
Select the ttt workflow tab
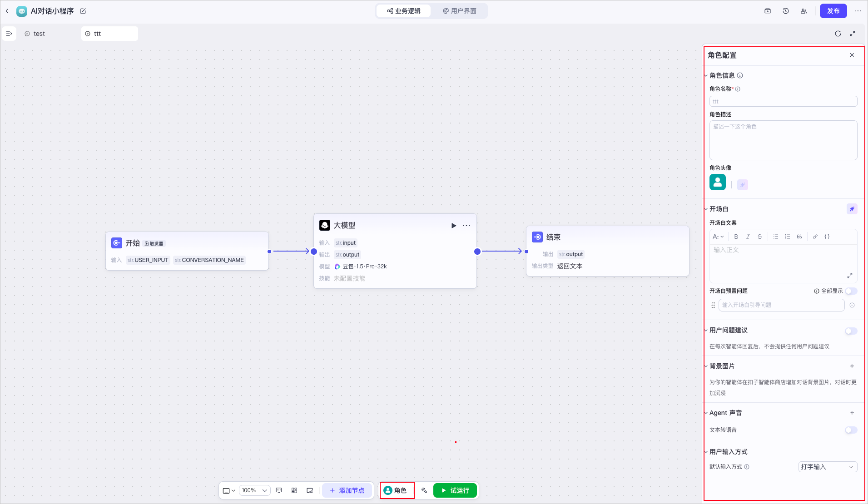tap(109, 34)
